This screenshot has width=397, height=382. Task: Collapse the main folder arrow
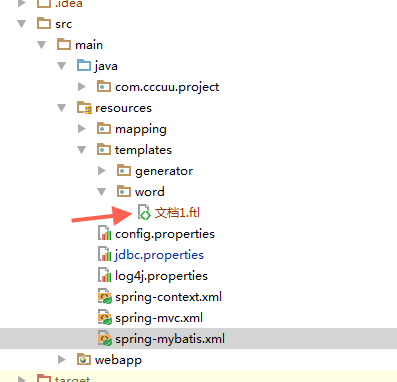[x=42, y=45]
